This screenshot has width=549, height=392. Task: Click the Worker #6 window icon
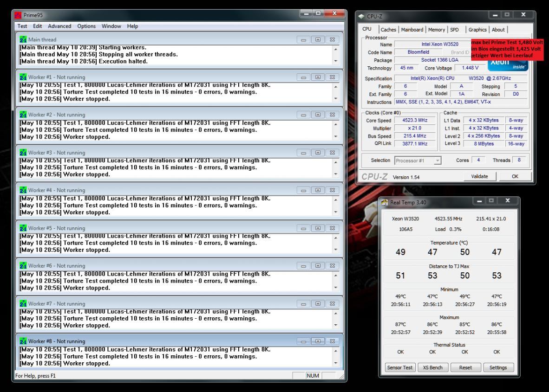23,266
